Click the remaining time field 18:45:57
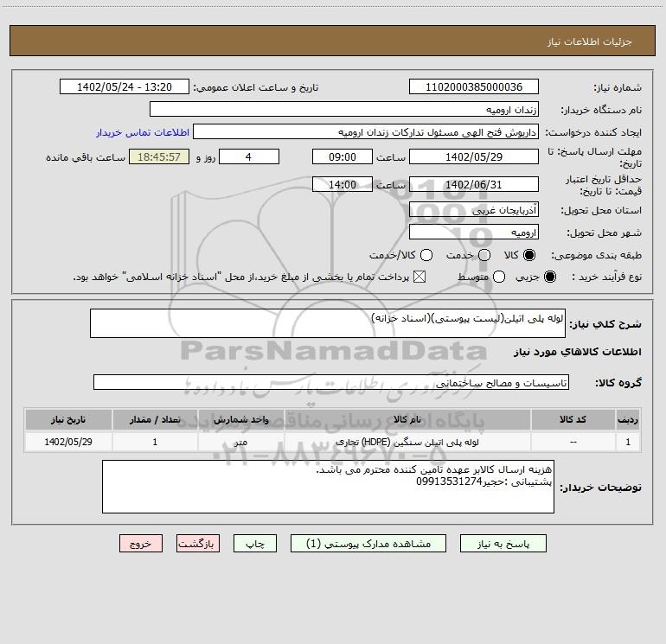 click(159, 156)
